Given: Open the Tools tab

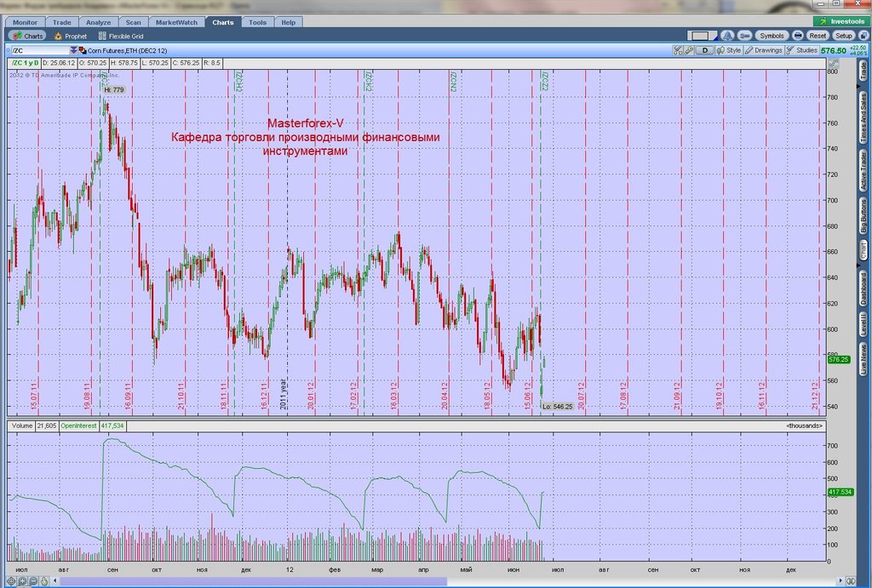Looking at the screenshot, I should (x=257, y=22).
